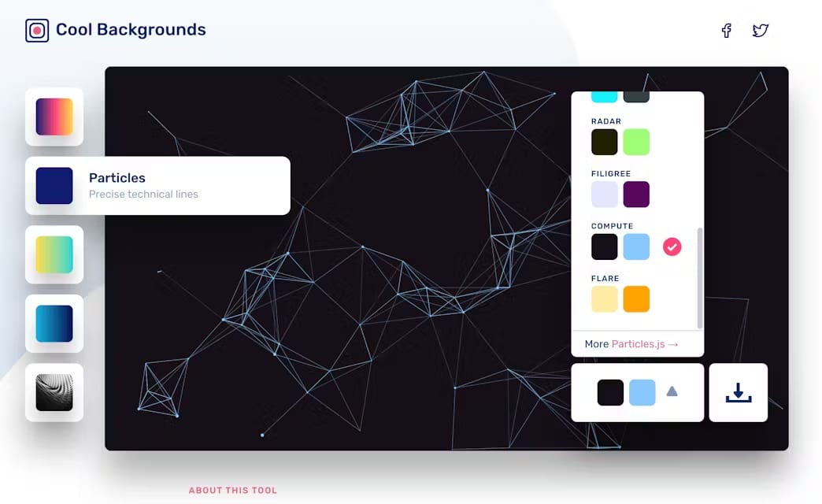
Task: Pick the Compute light blue swatch
Action: tap(636, 246)
